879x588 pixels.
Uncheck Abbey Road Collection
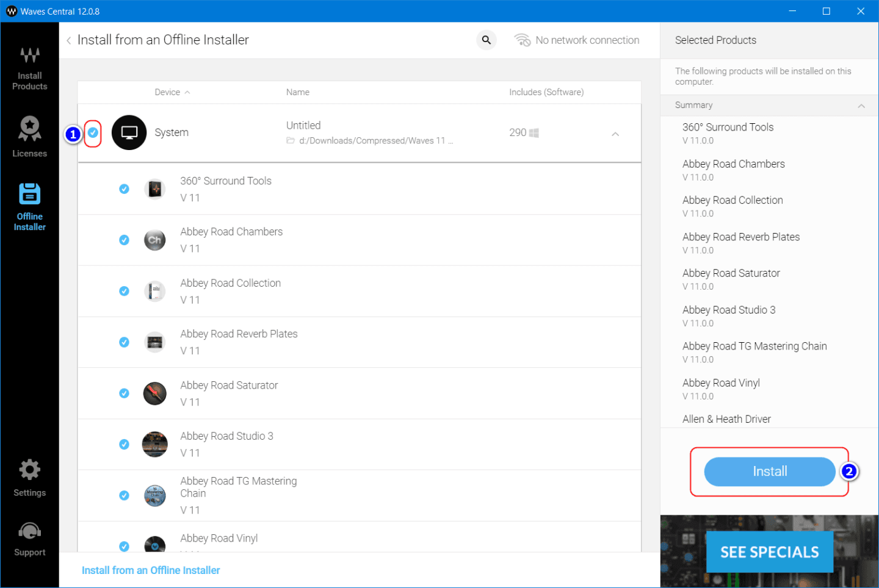(124, 291)
